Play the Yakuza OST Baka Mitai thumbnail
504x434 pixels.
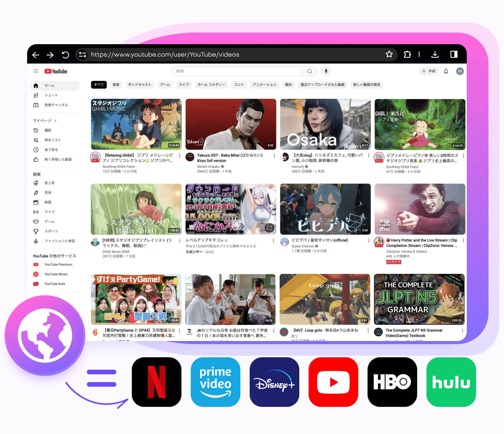(231, 124)
